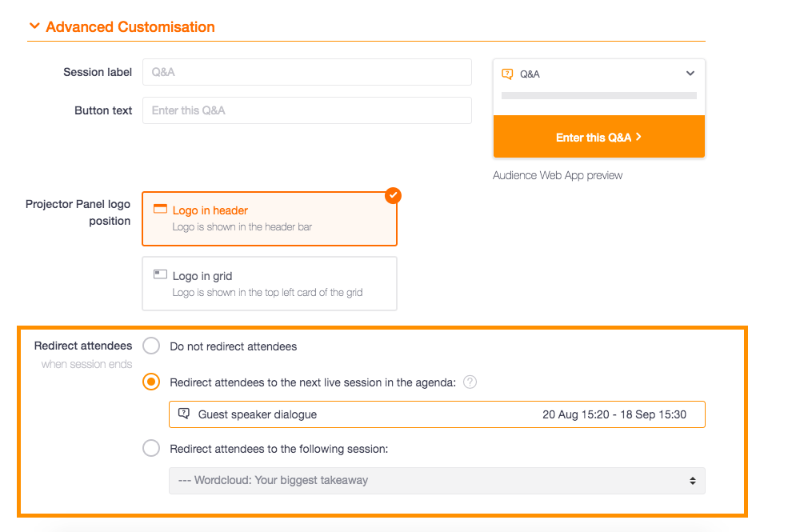Click the grey progress bar in preview
This screenshot has width=812, height=532.
coord(599,95)
